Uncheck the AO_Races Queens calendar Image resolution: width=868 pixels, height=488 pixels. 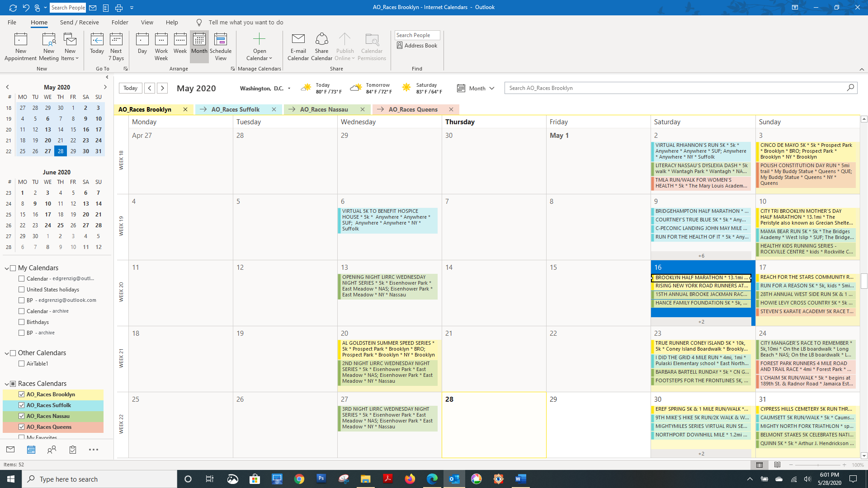pyautogui.click(x=22, y=427)
